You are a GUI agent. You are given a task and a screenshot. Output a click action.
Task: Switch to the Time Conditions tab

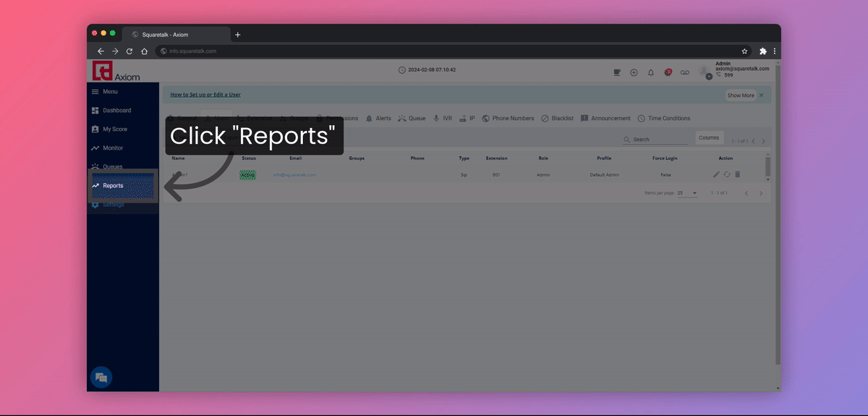pos(663,119)
